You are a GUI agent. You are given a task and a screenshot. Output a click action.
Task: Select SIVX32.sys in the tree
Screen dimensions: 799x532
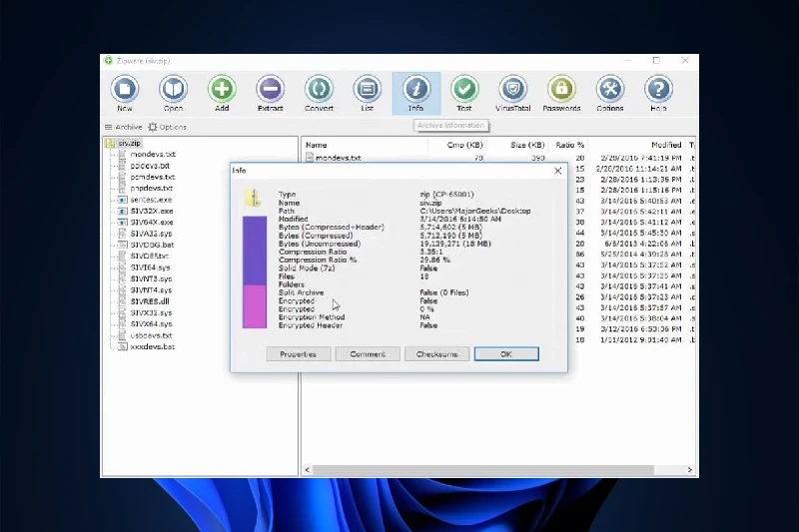point(151,312)
